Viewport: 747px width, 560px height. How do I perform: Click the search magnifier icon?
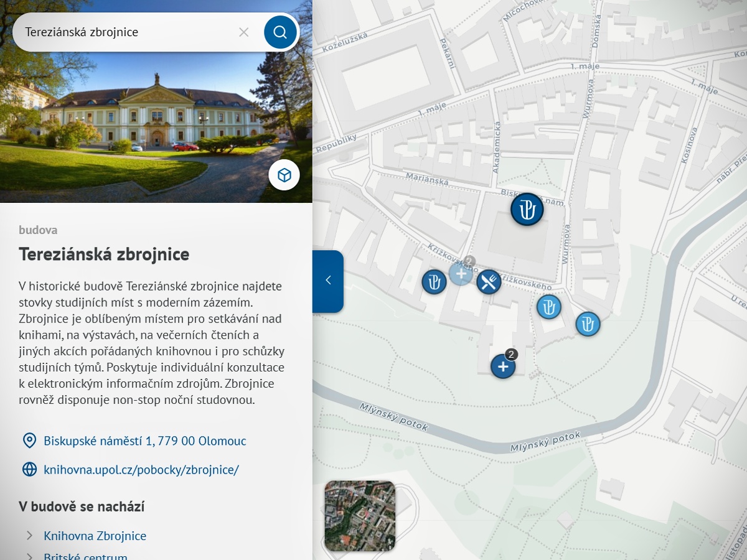pyautogui.click(x=280, y=32)
